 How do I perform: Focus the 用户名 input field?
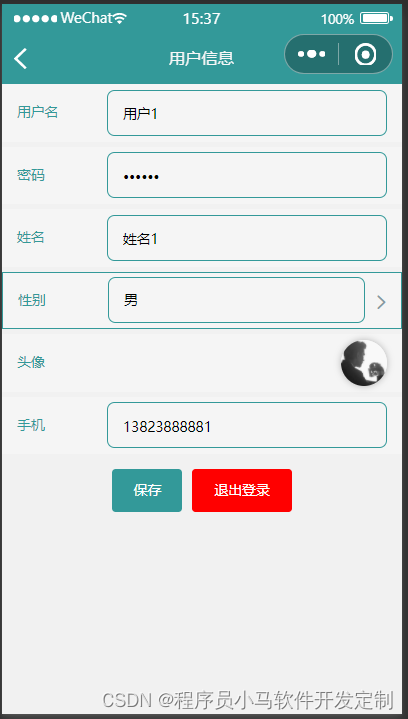point(247,113)
